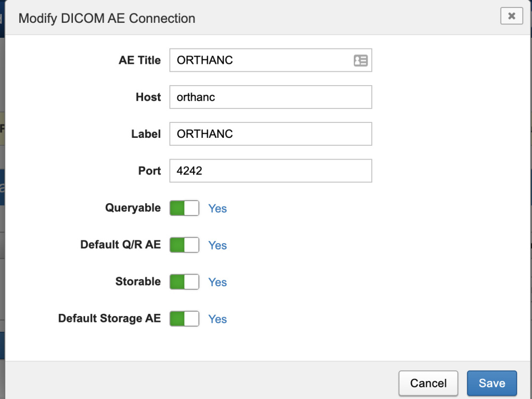The image size is (532, 399).
Task: Toggle the Queryable switch
Action: pyautogui.click(x=184, y=208)
